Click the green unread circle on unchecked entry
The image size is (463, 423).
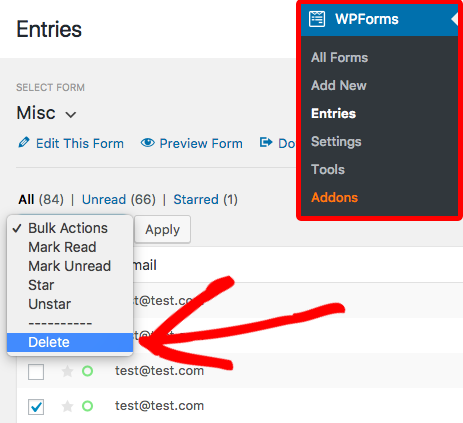click(88, 371)
